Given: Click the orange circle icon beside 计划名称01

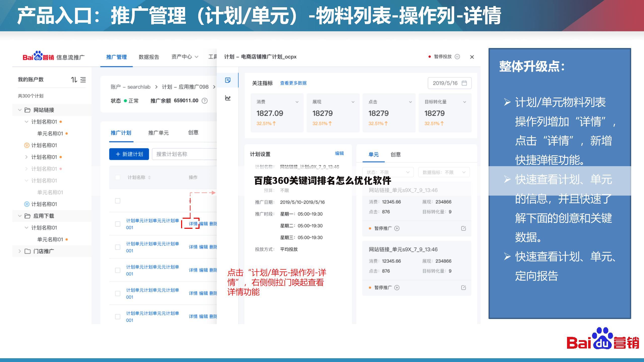Looking at the screenshot, I should 27,145.
